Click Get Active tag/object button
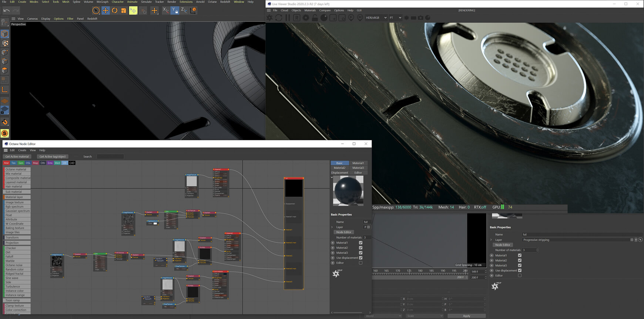Image resolution: width=644 pixels, height=319 pixels. tap(53, 156)
